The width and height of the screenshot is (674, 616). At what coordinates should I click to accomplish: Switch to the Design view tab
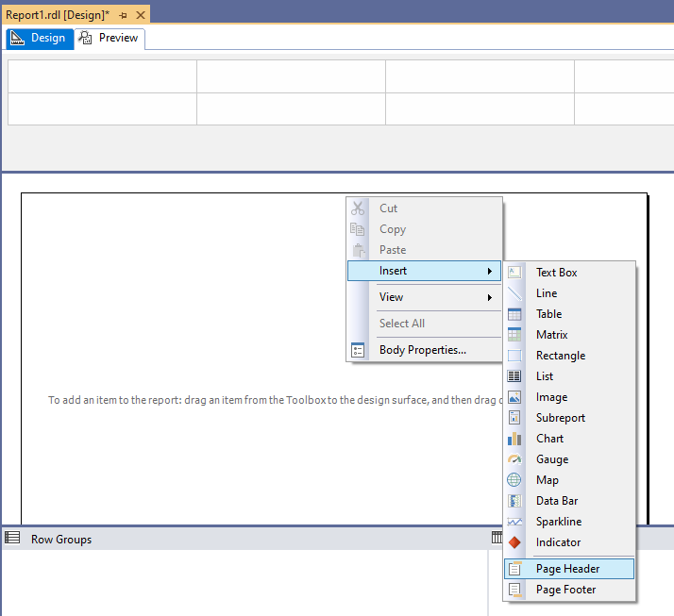(x=40, y=39)
